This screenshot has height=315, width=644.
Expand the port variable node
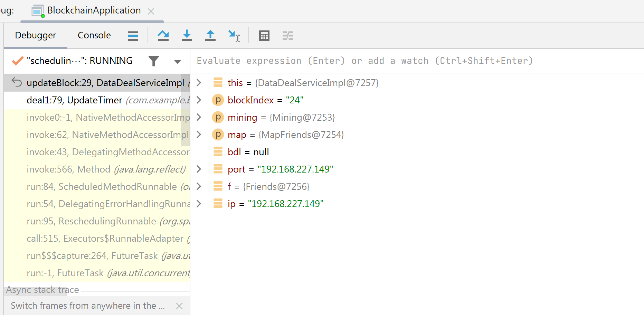(x=199, y=169)
